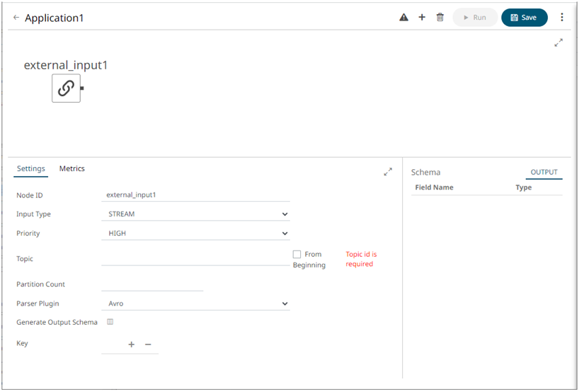This screenshot has height=392, width=579.
Task: Select the external_input1 link node icon
Action: [x=66, y=88]
